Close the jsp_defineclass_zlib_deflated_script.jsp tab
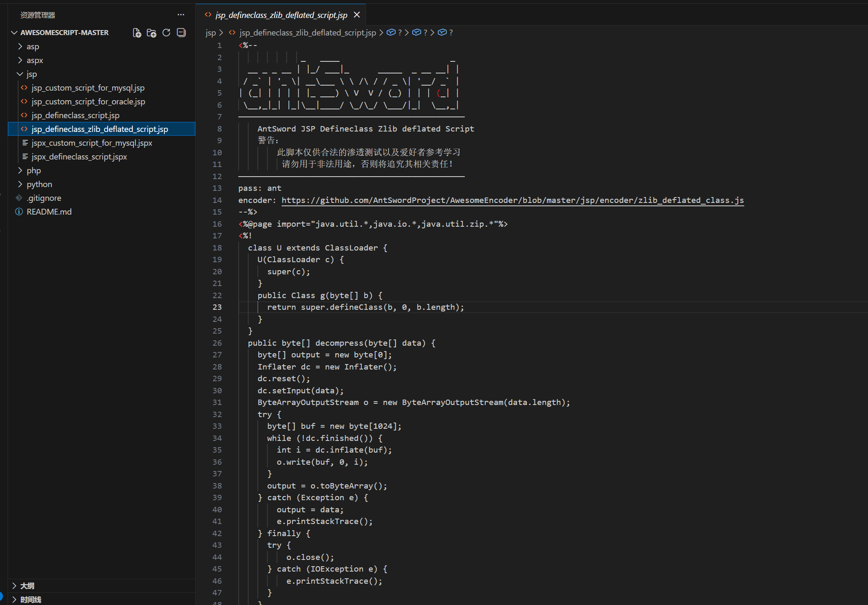868x605 pixels. tap(357, 15)
